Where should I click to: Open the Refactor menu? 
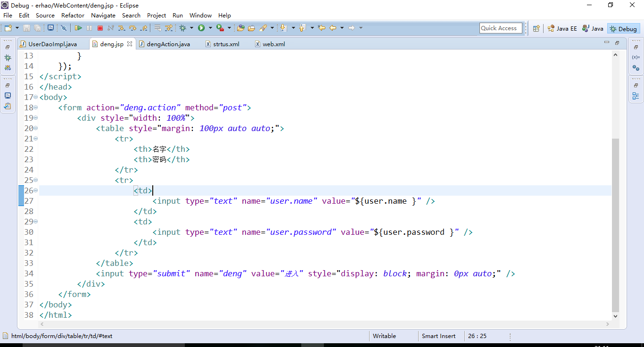(x=73, y=15)
